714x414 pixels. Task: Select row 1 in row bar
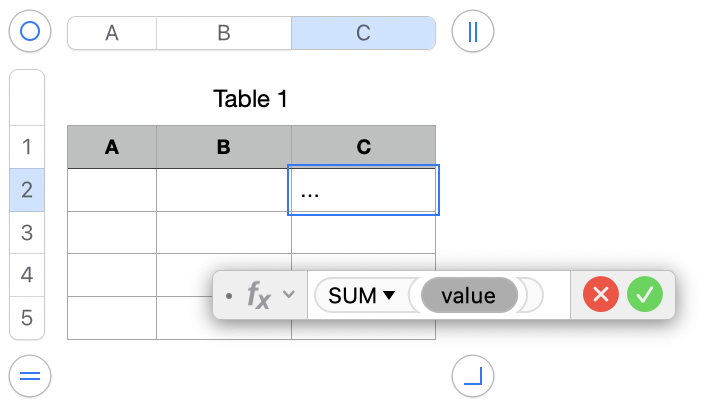tap(27, 147)
